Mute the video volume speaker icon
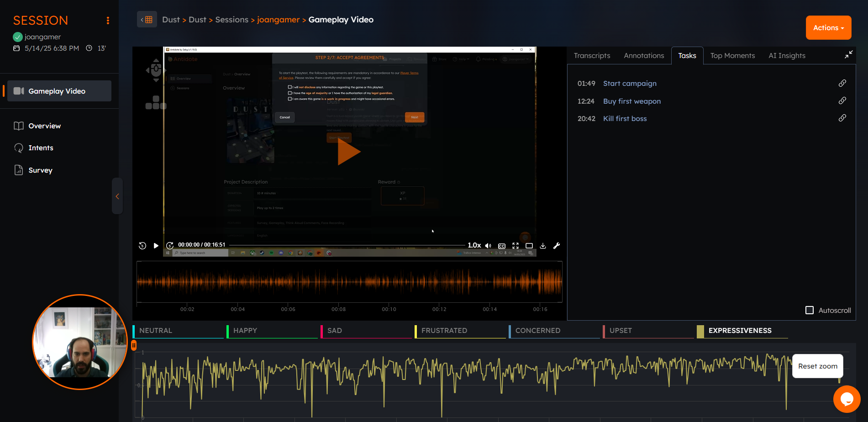The image size is (868, 422). [488, 246]
